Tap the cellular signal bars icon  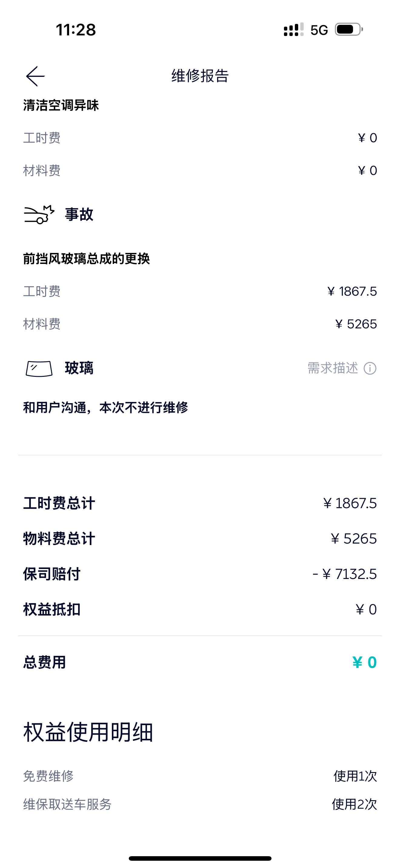(x=293, y=30)
